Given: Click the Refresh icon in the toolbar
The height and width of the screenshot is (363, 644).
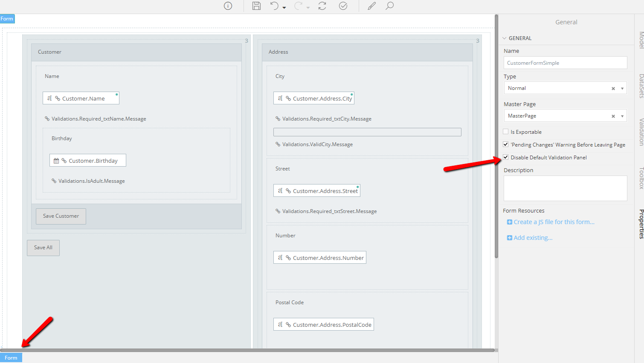Looking at the screenshot, I should point(322,6).
